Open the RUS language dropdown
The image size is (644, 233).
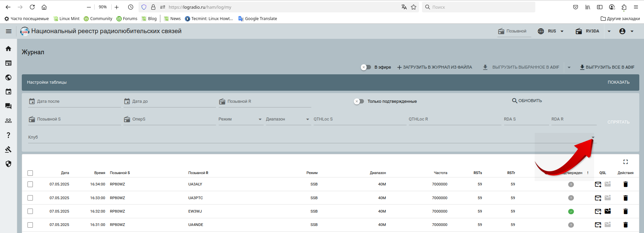(x=551, y=31)
